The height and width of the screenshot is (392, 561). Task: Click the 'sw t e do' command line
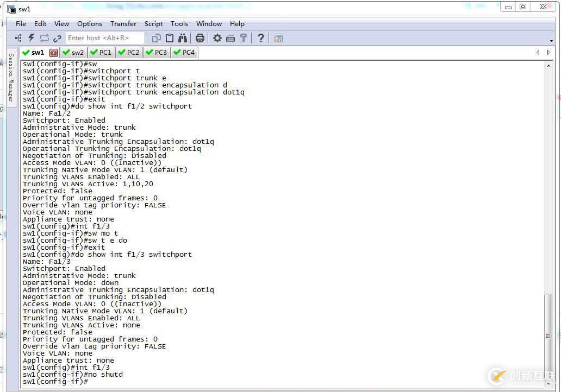tap(75, 241)
